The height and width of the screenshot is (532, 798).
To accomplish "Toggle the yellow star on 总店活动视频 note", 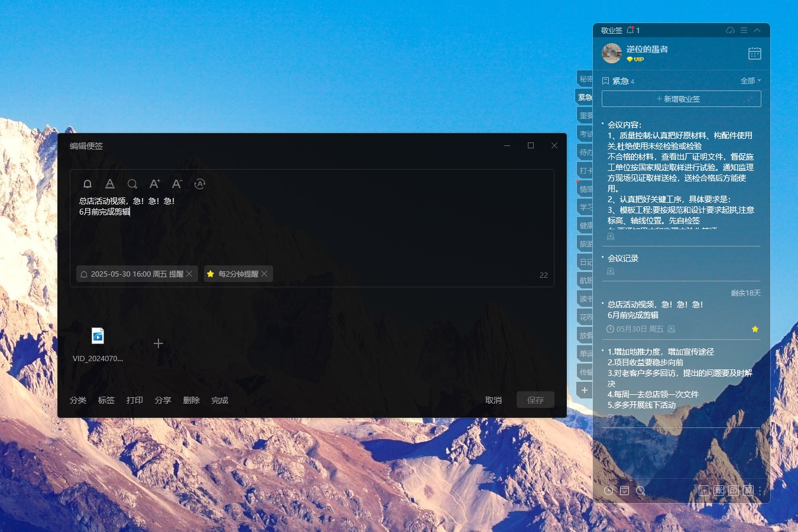I will click(755, 329).
